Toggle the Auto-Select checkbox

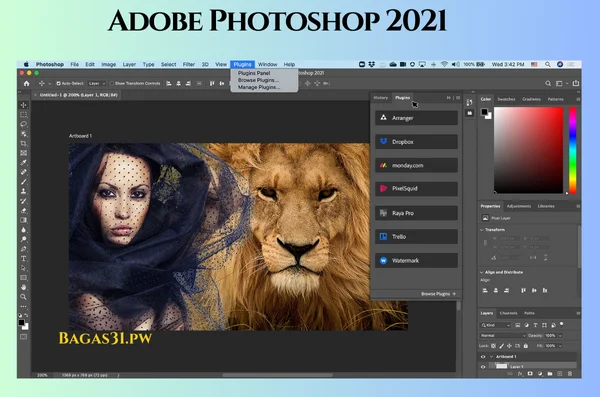point(59,83)
